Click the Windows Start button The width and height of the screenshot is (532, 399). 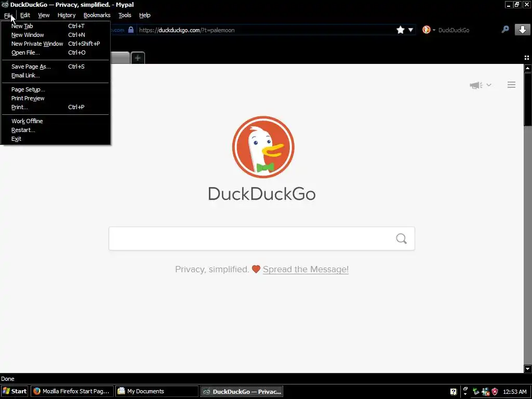tap(15, 391)
